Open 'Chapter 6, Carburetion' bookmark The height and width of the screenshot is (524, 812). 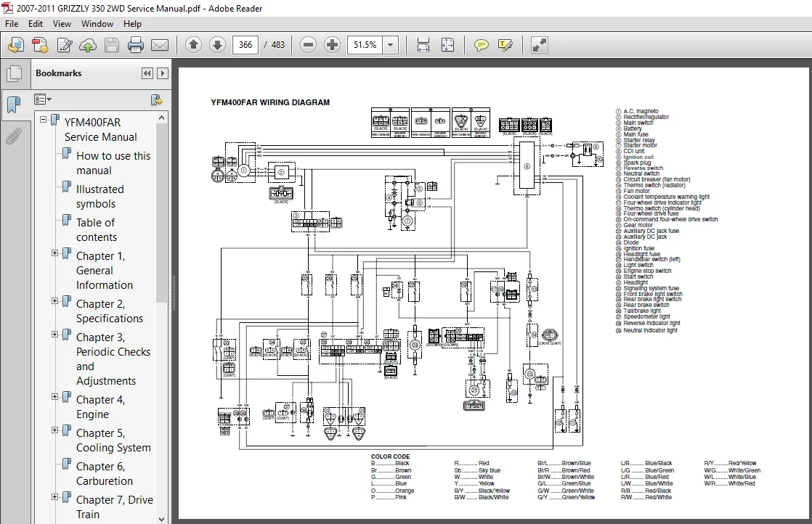[x=104, y=473]
